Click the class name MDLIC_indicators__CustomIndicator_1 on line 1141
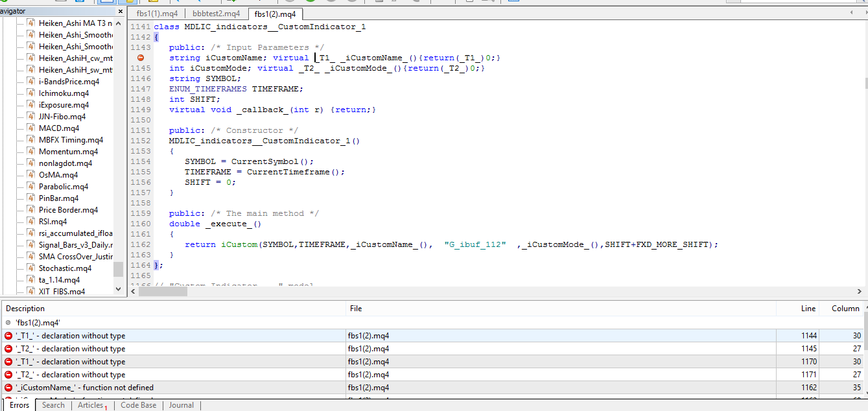Image resolution: width=868 pixels, height=411 pixels. [x=276, y=27]
